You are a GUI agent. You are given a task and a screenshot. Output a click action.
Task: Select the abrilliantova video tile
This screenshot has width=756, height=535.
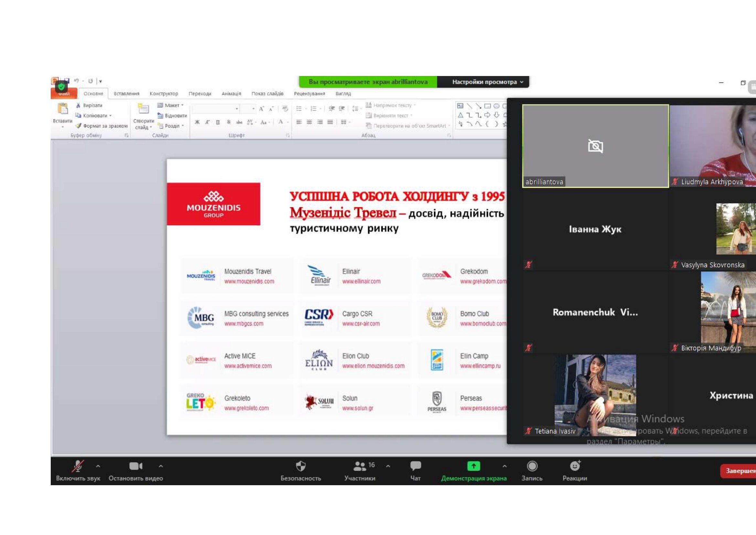pos(595,146)
